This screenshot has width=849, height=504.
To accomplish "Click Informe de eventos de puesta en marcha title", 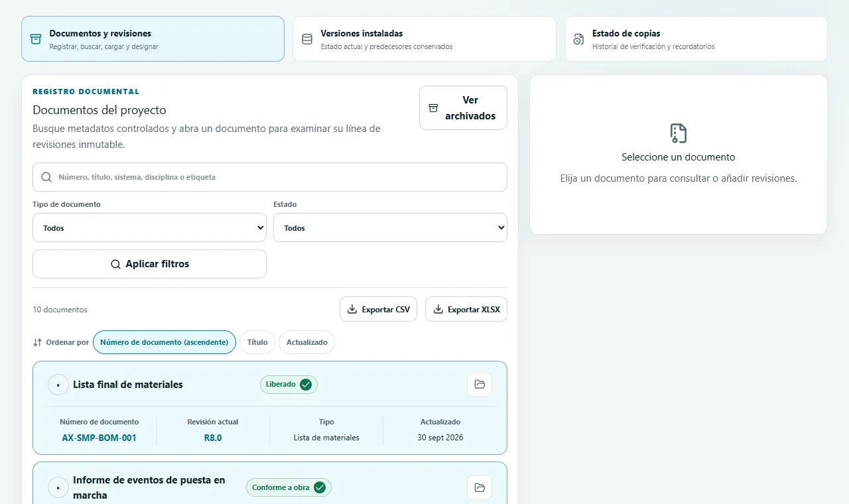I will (149, 487).
